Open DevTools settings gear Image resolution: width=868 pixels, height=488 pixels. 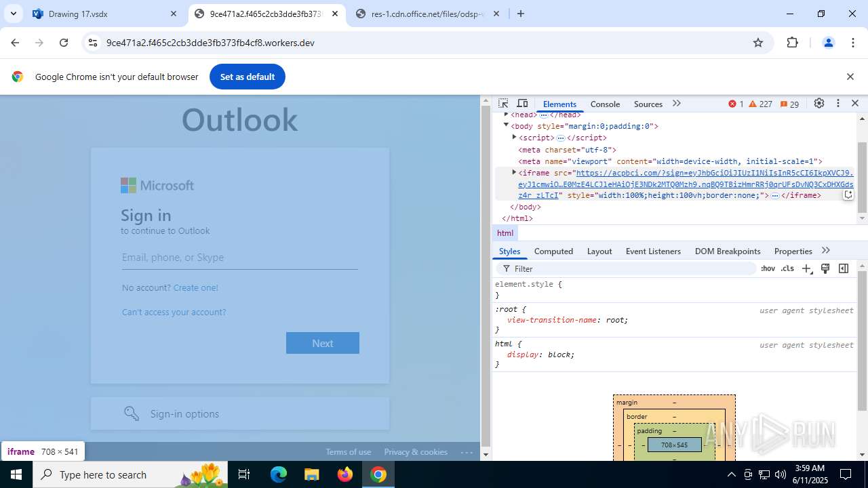819,104
